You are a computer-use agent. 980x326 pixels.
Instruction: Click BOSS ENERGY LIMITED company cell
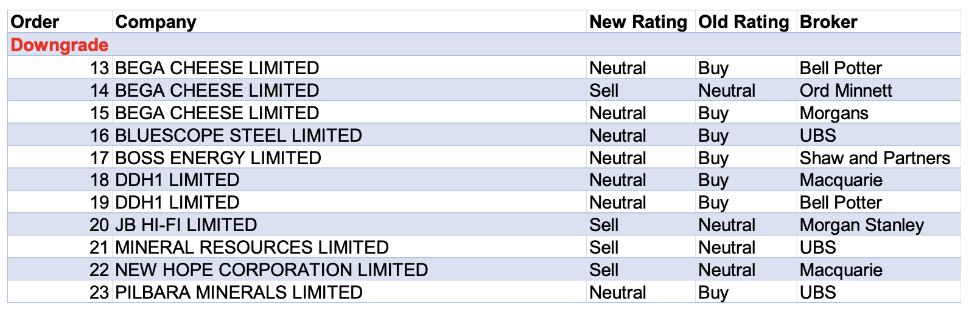(x=218, y=158)
